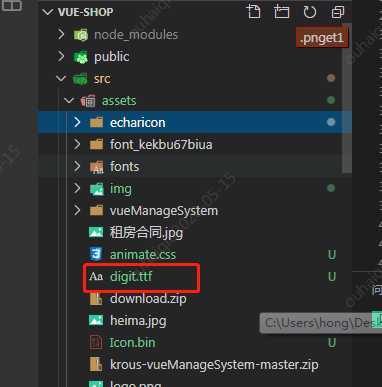
Task: Expand the echaricon folder chevron
Action: pyautogui.click(x=77, y=122)
